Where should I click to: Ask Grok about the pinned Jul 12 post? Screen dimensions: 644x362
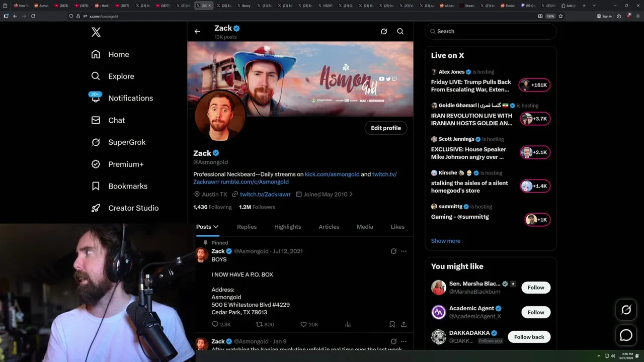pos(393,251)
